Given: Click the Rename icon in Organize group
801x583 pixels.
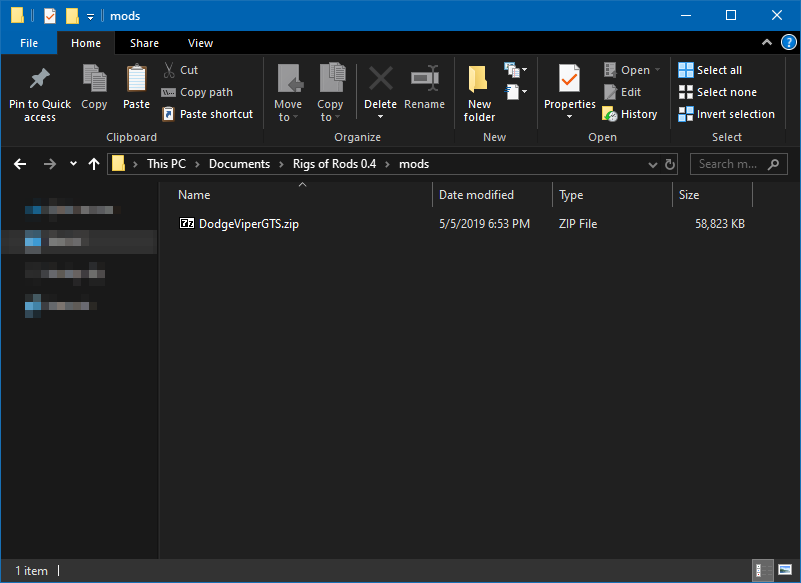Looking at the screenshot, I should pyautogui.click(x=424, y=79).
